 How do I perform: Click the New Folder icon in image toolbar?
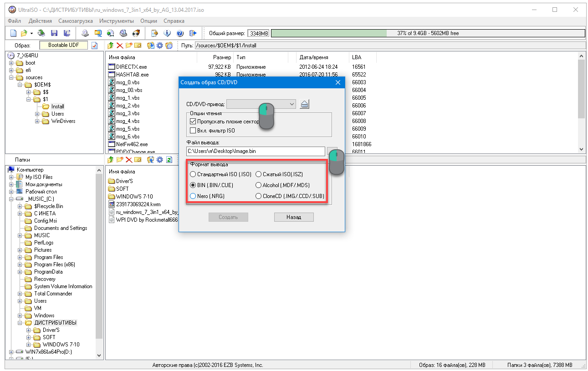[x=129, y=46]
